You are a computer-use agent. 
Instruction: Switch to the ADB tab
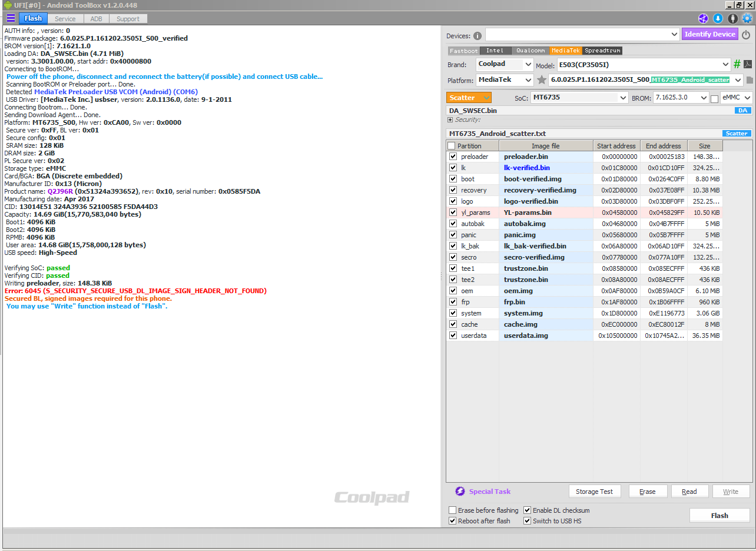tap(96, 19)
